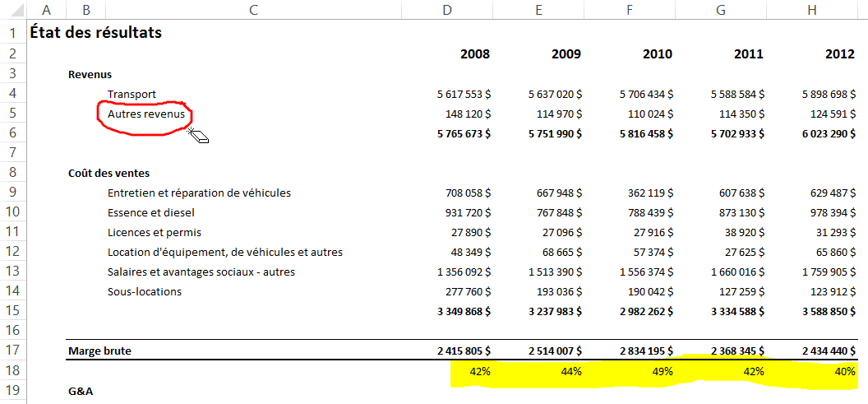Select Transport 2008 value 5 617 553 $
This screenshot has width=868, height=404.
458,95
